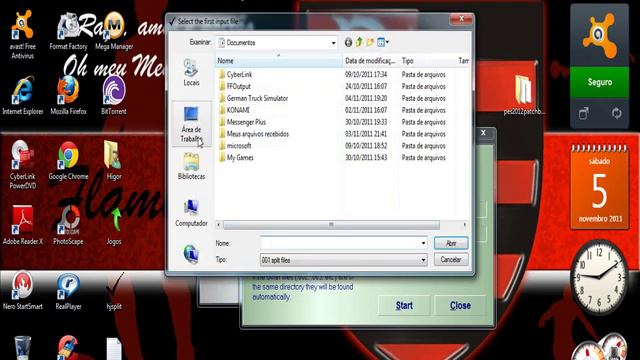
Task: Close the hjsplit window with X
Action: click(x=483, y=133)
